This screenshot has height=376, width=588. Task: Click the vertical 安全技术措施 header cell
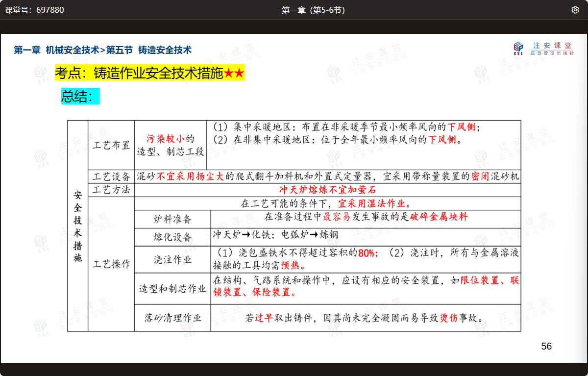click(77, 226)
